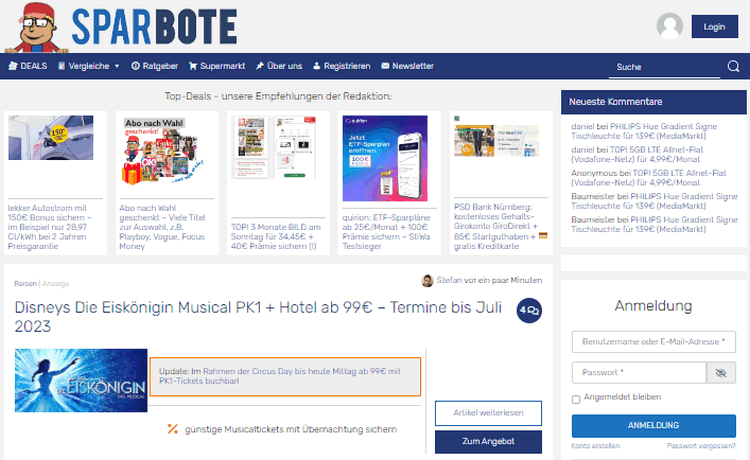Focus the Suche search field
The width and height of the screenshot is (750, 460).
point(665,67)
